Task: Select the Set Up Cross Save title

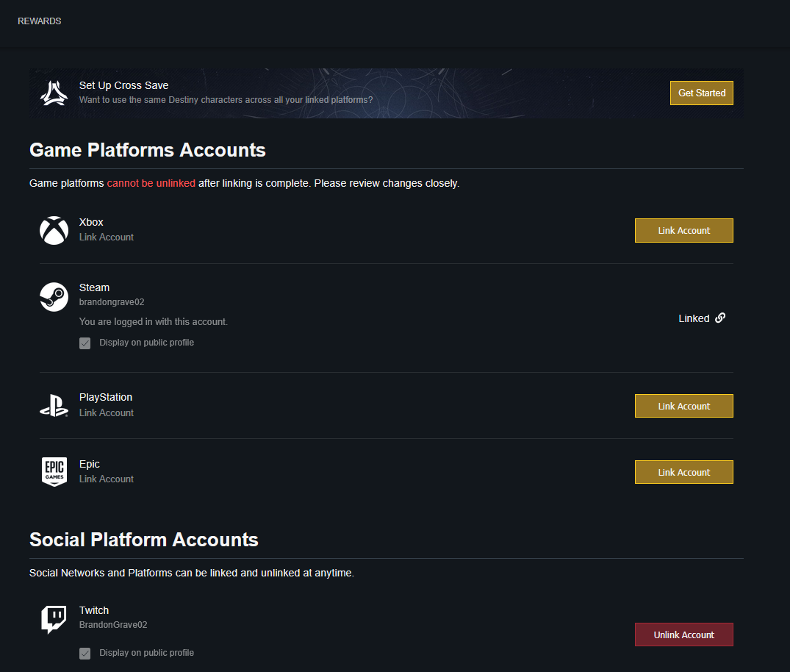Action: click(123, 85)
